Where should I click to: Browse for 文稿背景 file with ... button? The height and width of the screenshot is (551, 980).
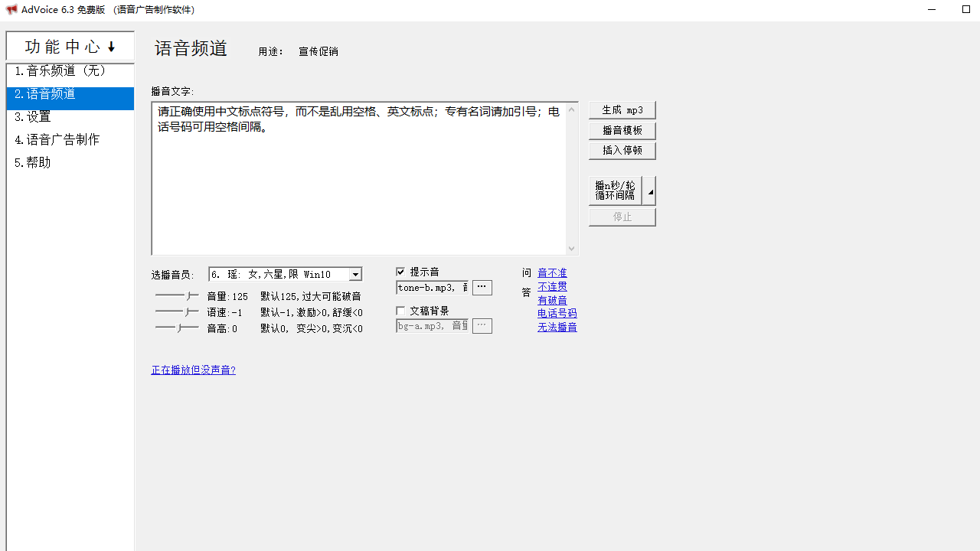click(482, 326)
